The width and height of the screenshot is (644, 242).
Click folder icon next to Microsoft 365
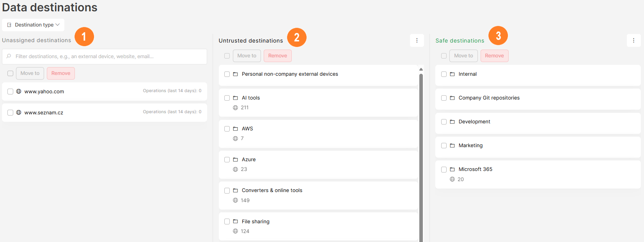(x=452, y=169)
